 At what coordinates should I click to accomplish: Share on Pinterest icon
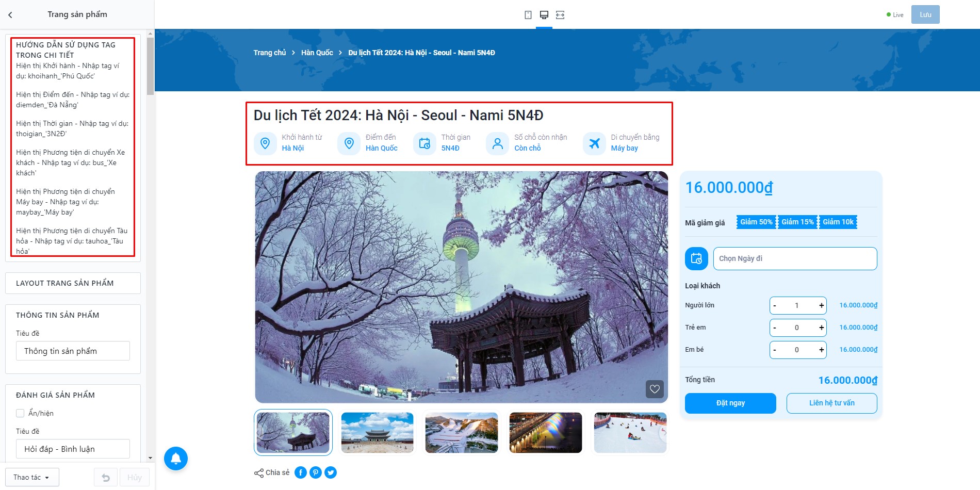[316, 472]
